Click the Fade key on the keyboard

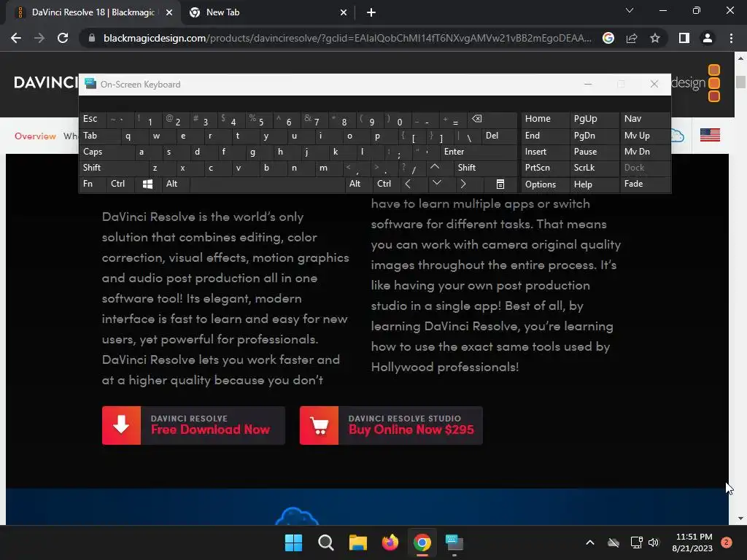click(x=645, y=184)
